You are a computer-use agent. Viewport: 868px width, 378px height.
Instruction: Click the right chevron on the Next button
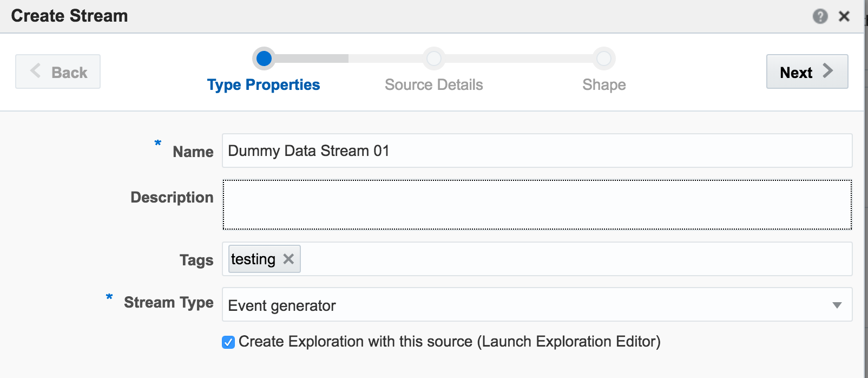pyautogui.click(x=827, y=71)
